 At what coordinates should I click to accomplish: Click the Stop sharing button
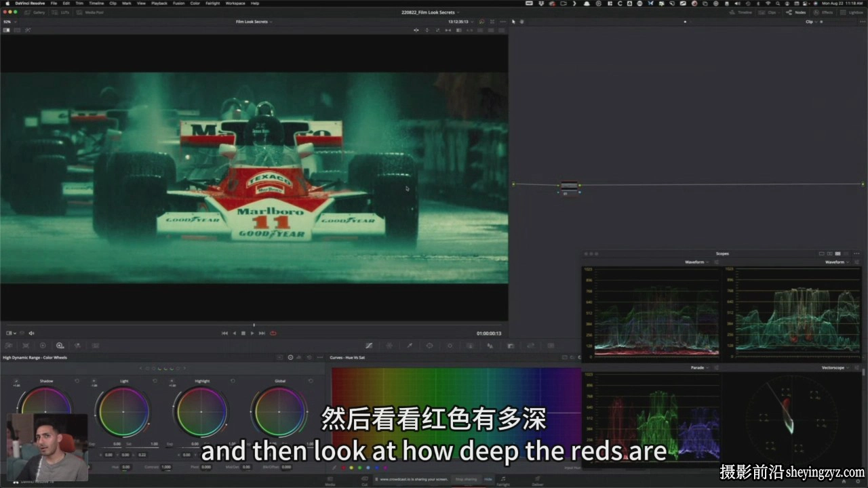tap(465, 479)
